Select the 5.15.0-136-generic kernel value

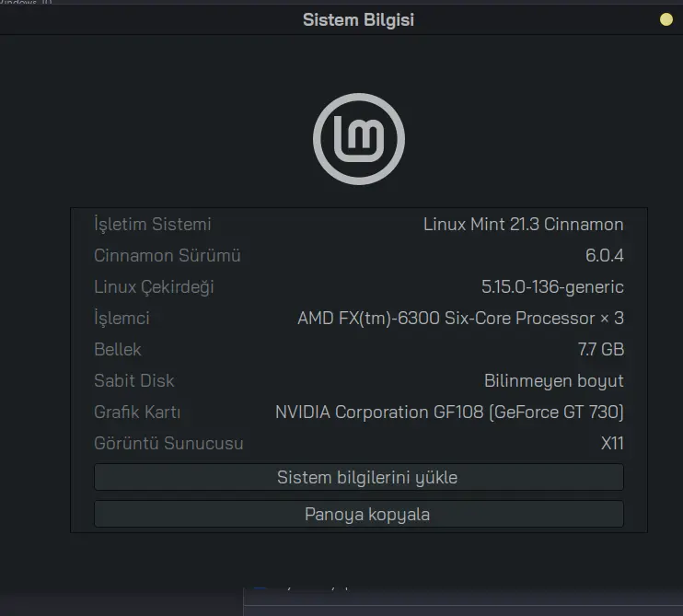click(552, 287)
